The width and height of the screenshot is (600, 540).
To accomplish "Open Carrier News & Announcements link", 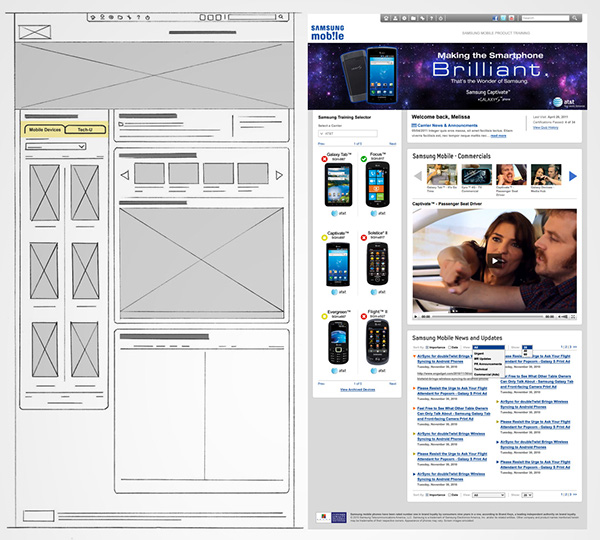I will click(x=447, y=126).
